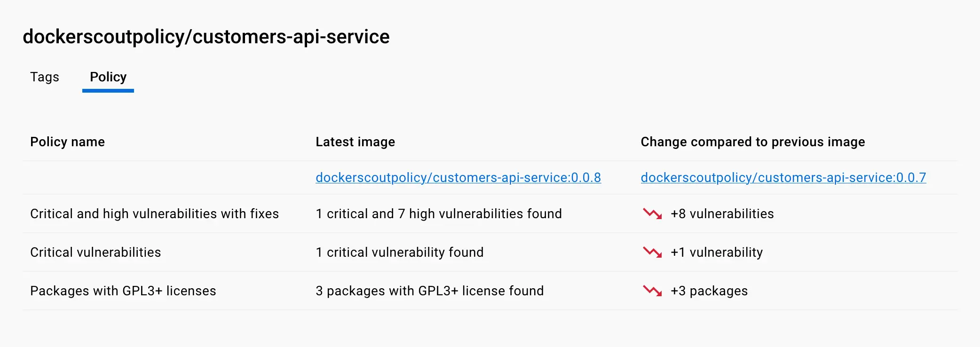Select Critical and high vulnerabilities with fixes policy
This screenshot has width=980, height=347.
tap(154, 214)
